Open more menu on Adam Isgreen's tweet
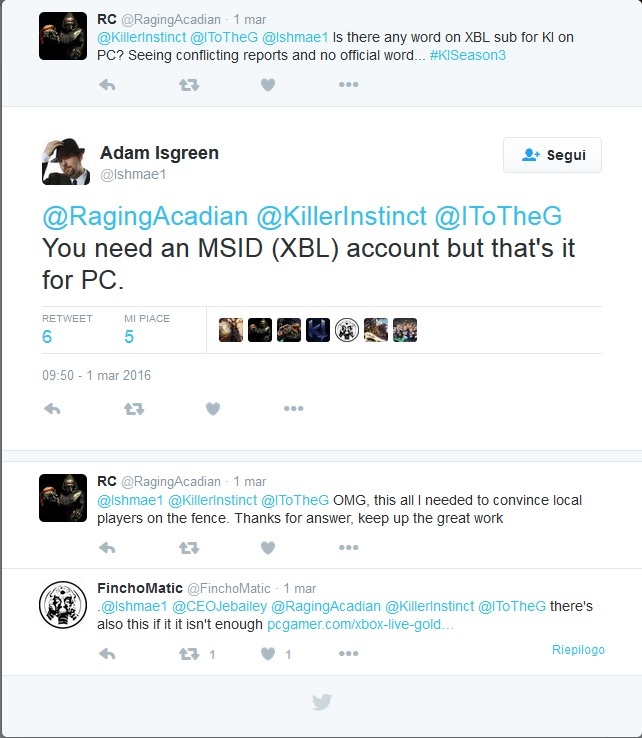 [x=294, y=409]
